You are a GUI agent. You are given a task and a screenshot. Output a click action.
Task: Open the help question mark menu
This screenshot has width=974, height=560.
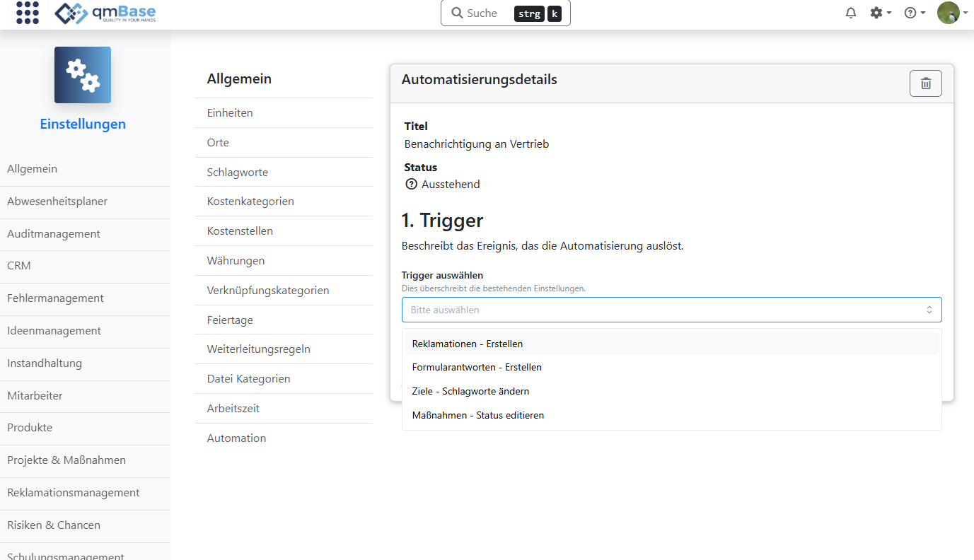(914, 13)
